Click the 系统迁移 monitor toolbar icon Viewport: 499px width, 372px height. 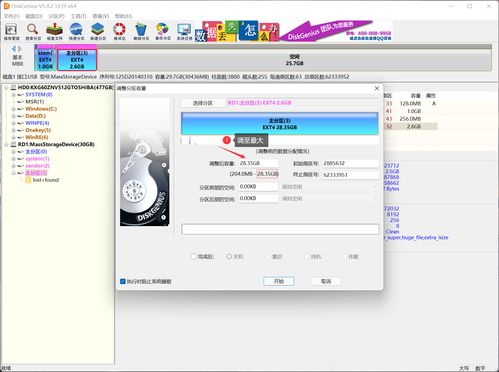(x=184, y=32)
